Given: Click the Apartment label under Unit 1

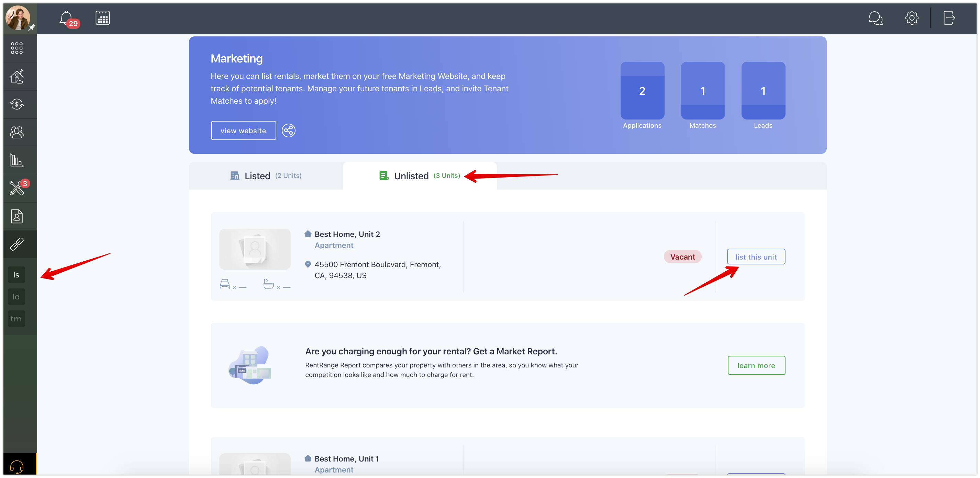Looking at the screenshot, I should [x=334, y=470].
